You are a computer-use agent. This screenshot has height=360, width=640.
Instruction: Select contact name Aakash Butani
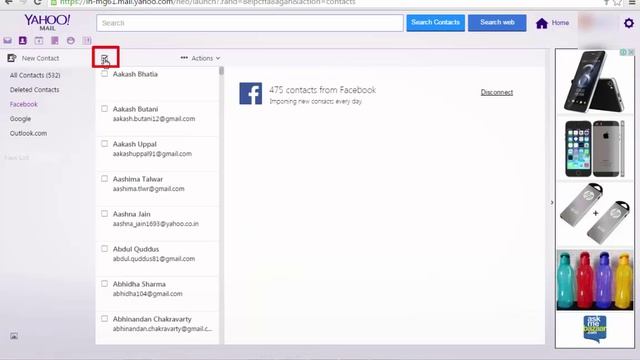pos(136,109)
